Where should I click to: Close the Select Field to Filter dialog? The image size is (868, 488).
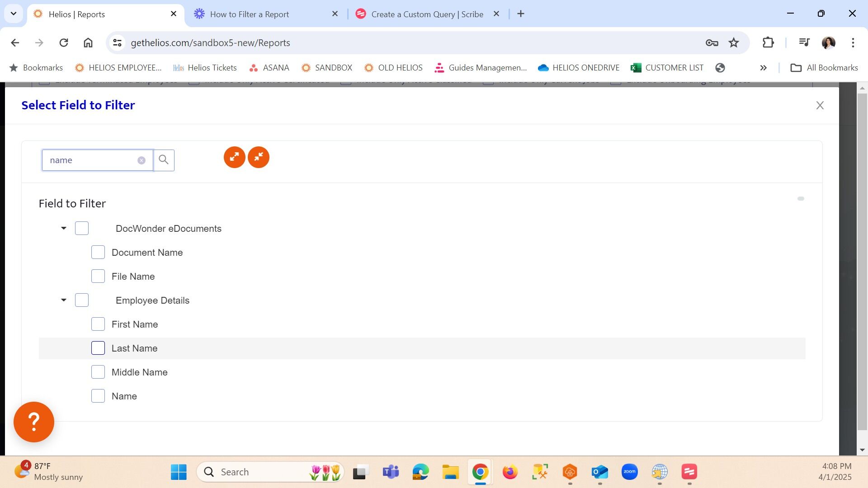point(820,105)
